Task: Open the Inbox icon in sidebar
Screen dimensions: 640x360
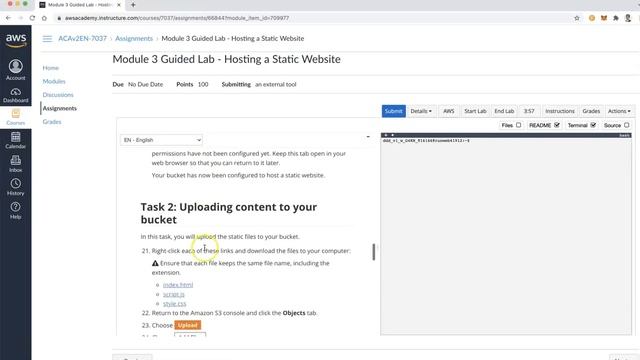Action: click(16, 164)
